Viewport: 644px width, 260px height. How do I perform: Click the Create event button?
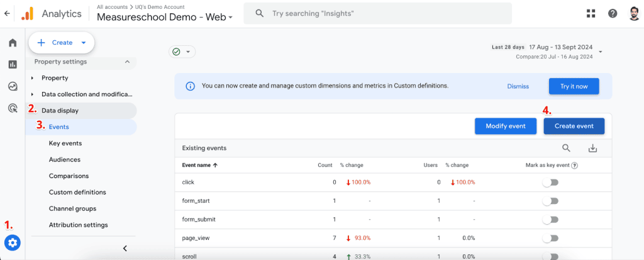[x=574, y=126]
